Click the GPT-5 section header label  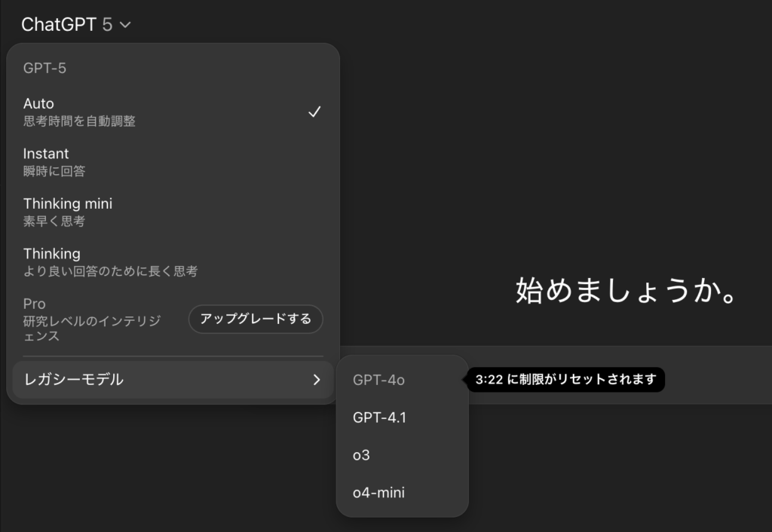click(44, 68)
